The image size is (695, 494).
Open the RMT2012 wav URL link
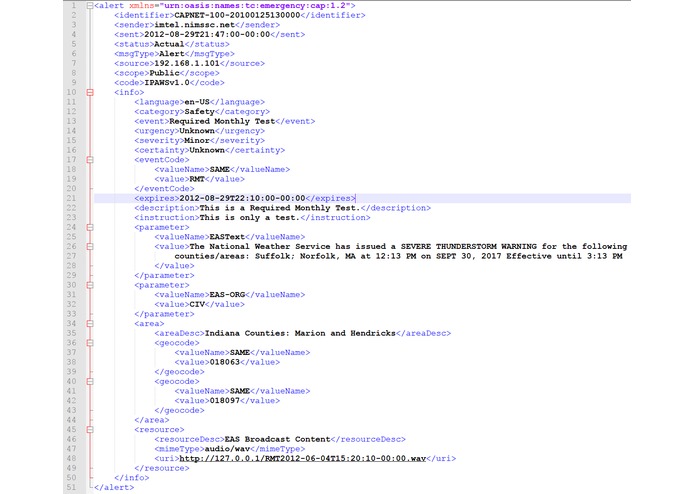(302, 459)
